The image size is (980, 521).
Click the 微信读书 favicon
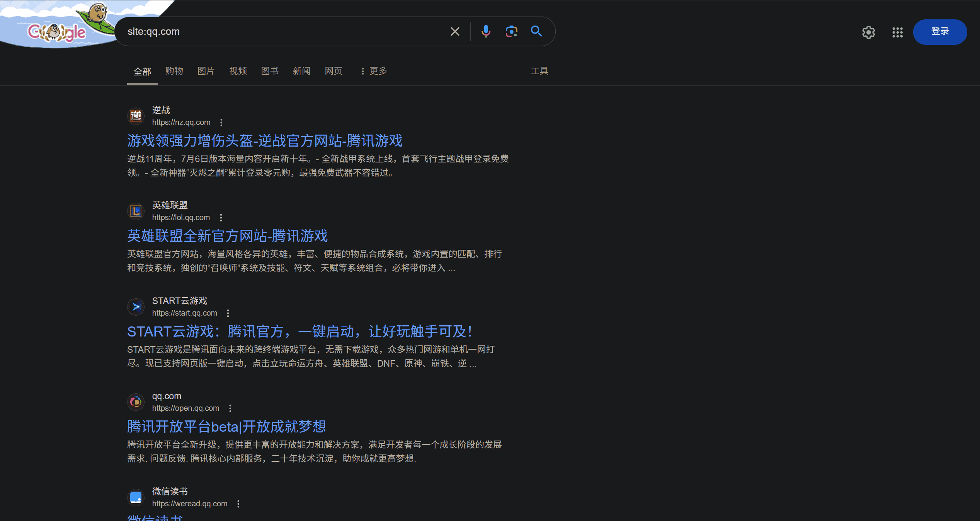[x=136, y=497]
